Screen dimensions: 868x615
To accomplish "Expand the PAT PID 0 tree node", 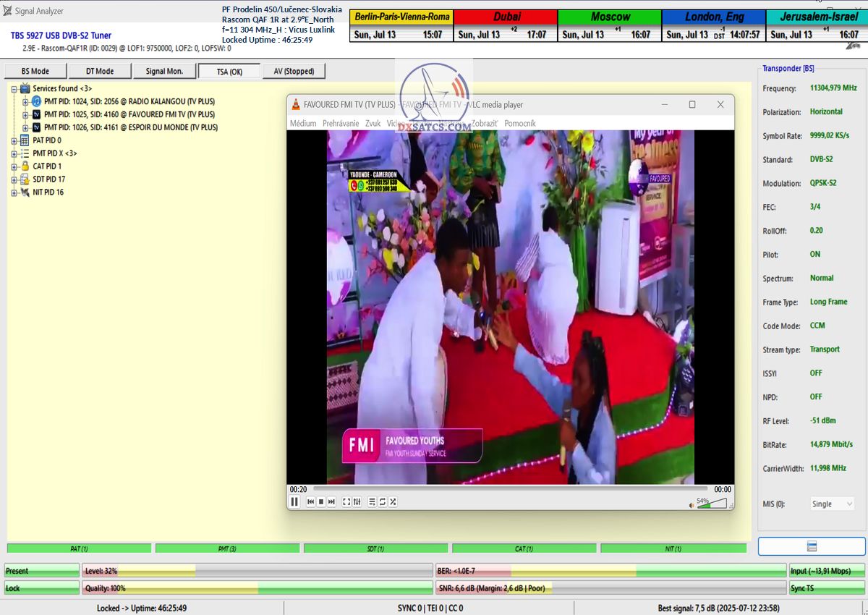I will [x=14, y=140].
